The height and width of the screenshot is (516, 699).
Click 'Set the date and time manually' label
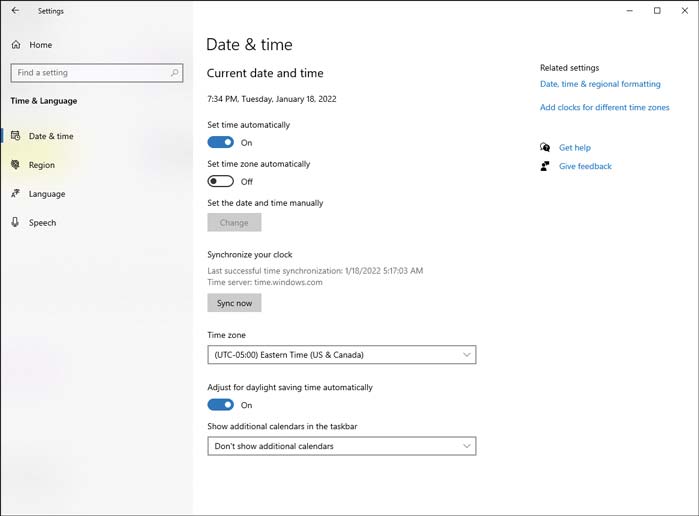tap(265, 203)
